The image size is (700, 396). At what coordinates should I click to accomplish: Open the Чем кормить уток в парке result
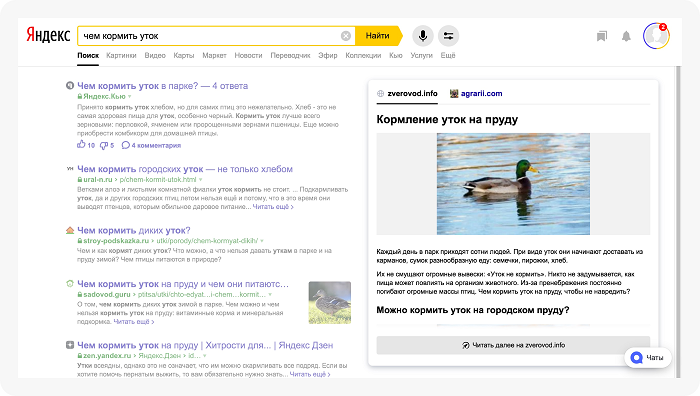162,86
